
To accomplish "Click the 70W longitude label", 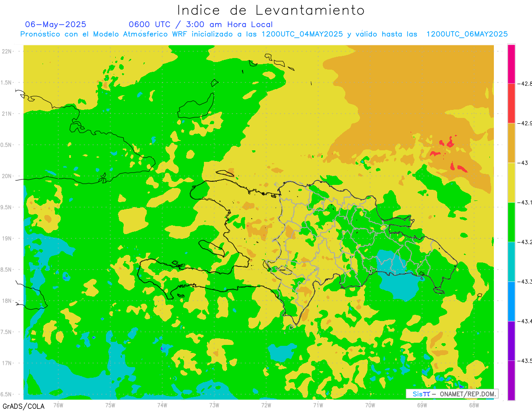I will [370, 405].
